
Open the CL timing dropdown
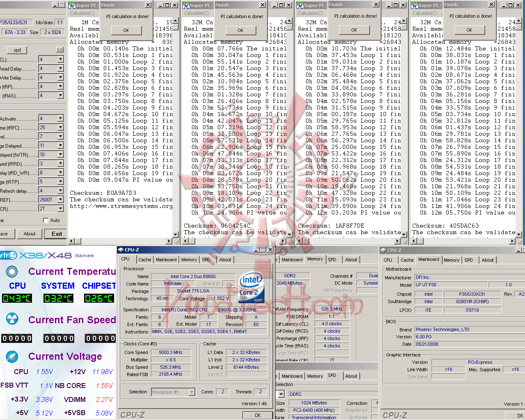[61, 59]
